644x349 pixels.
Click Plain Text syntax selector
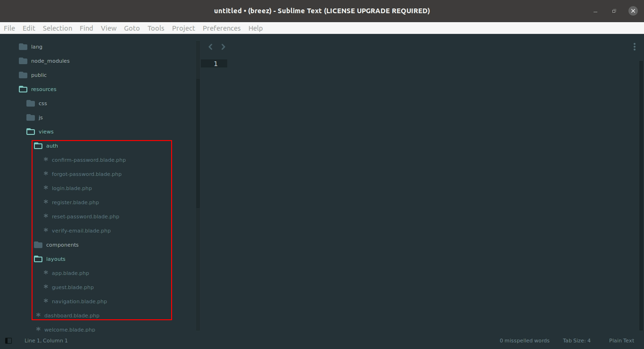click(x=621, y=341)
